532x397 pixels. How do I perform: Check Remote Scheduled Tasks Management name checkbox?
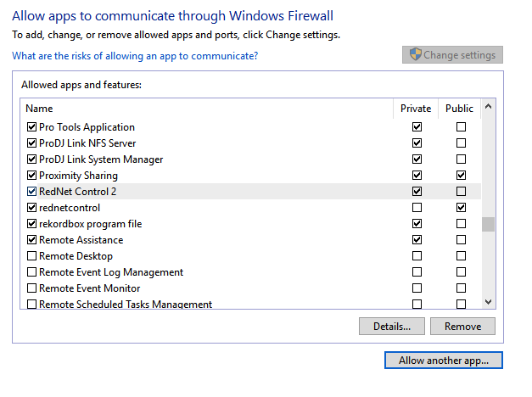(x=31, y=304)
